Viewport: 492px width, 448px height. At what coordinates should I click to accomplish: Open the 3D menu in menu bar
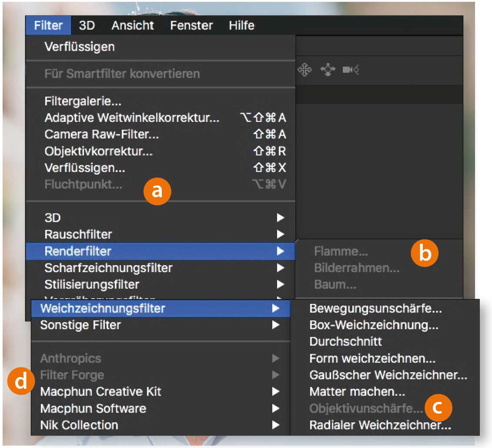[x=87, y=25]
